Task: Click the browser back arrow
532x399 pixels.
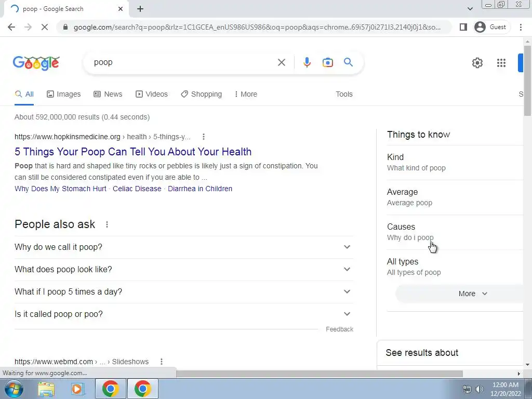Action: 11,27
